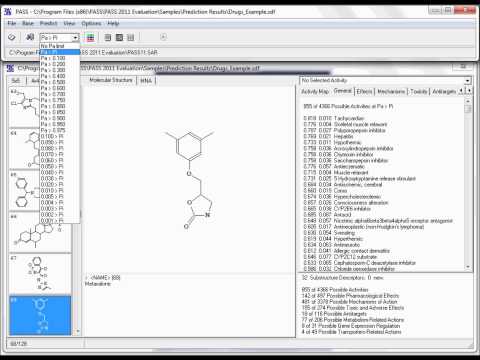Click the third gray layout icon in toolbar
This screenshot has height=360, width=480.
pyautogui.click(x=131, y=37)
